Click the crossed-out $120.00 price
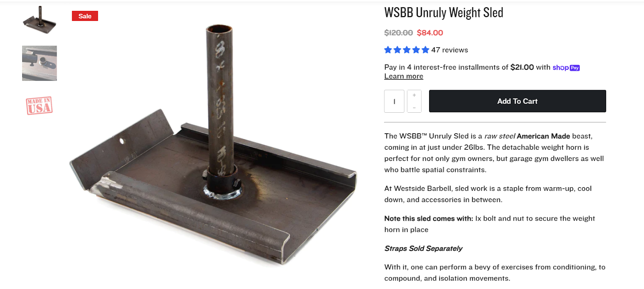The width and height of the screenshot is (644, 289). pyautogui.click(x=398, y=33)
